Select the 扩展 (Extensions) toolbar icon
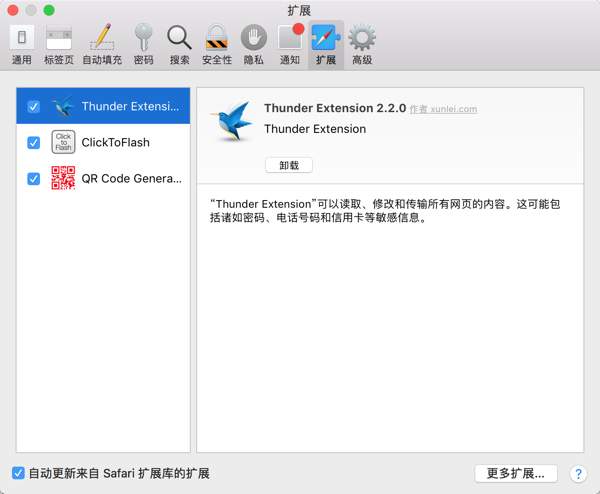The image size is (600, 494). click(326, 45)
